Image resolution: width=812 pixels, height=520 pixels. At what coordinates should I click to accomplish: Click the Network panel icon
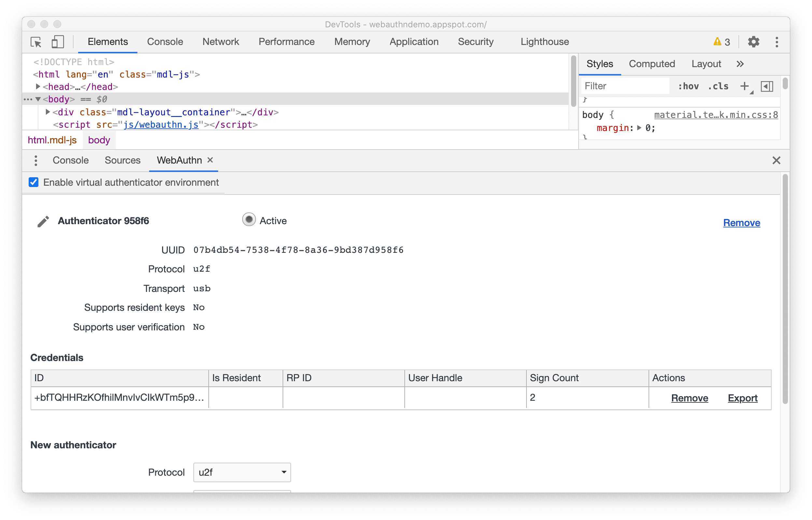click(x=220, y=41)
